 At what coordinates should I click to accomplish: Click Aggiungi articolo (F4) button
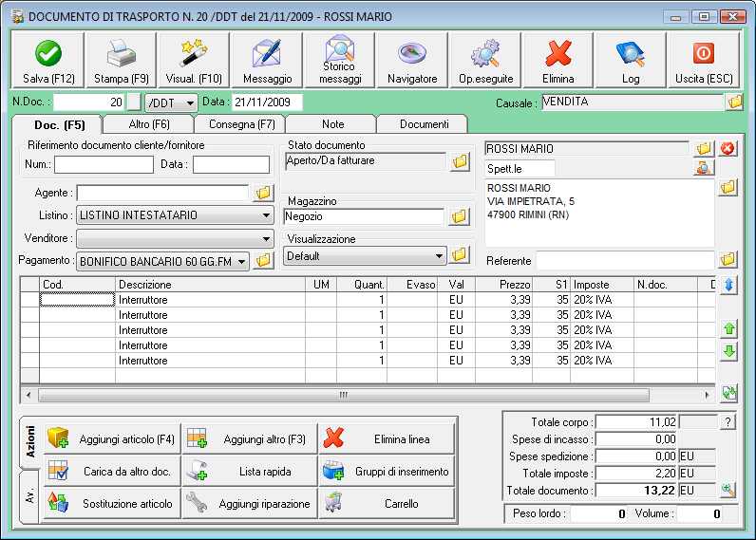(111, 438)
